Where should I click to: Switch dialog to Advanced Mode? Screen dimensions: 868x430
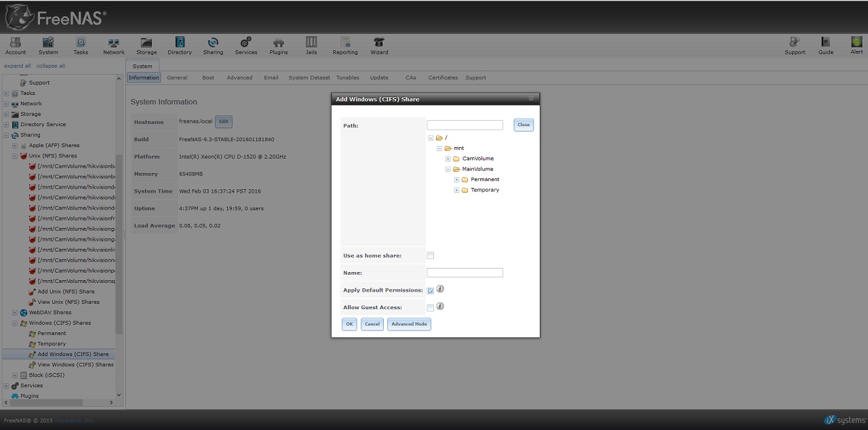pos(409,324)
